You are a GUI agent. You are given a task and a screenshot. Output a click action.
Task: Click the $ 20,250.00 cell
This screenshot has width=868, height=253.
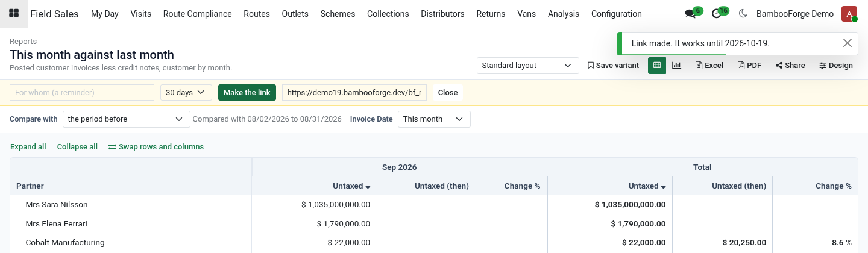pyautogui.click(x=723, y=243)
